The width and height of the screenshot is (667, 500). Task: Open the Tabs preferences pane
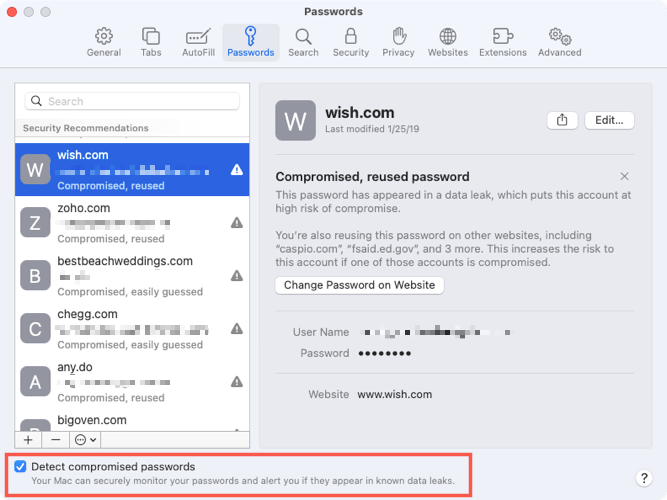pos(151,43)
